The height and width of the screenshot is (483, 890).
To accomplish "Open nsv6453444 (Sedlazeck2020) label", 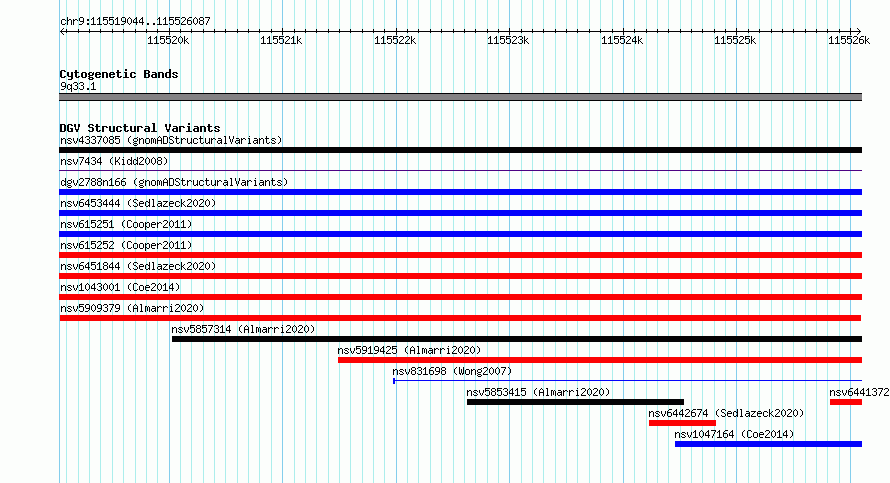I will coord(138,203).
